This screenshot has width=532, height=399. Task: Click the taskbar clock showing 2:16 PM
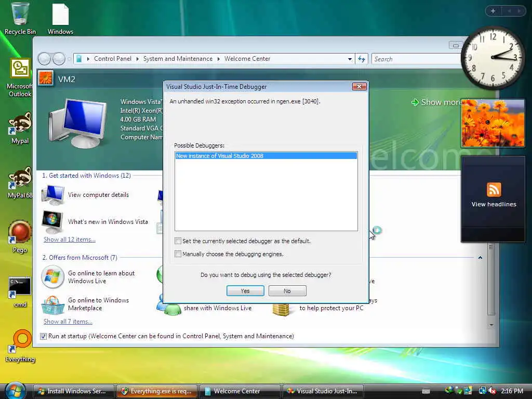pos(512,391)
